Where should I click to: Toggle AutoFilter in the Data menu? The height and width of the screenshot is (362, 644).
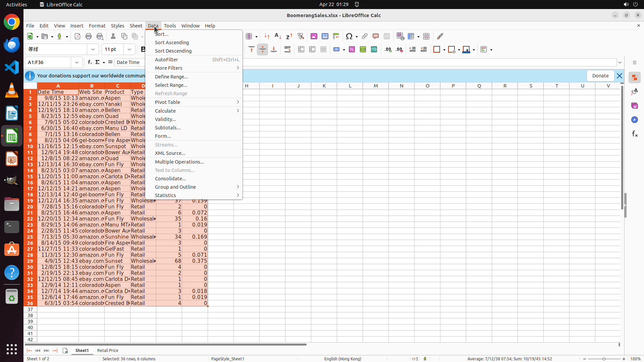(x=166, y=60)
